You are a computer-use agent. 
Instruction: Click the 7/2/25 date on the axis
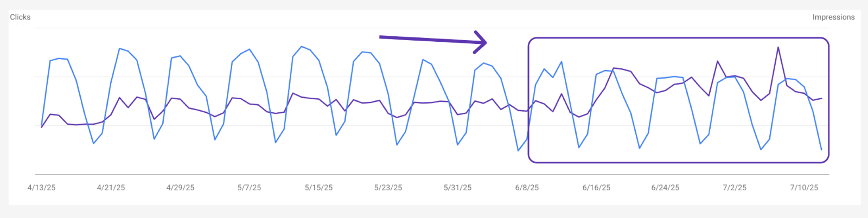735,188
